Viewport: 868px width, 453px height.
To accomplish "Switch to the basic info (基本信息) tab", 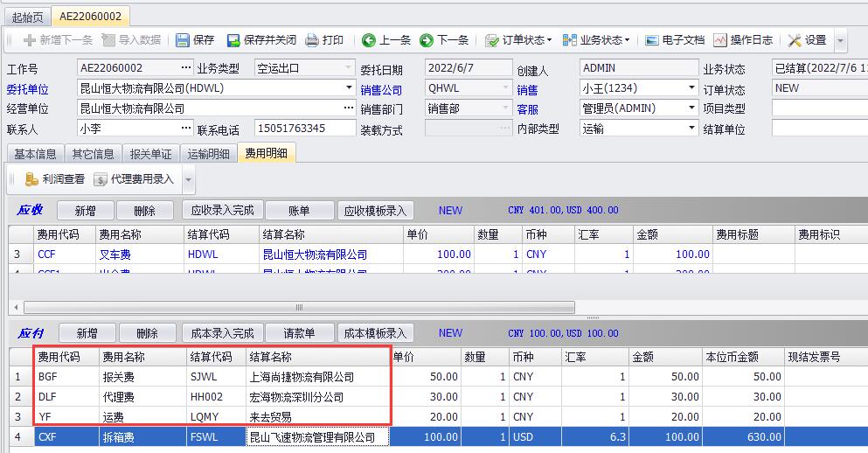I will 35,154.
